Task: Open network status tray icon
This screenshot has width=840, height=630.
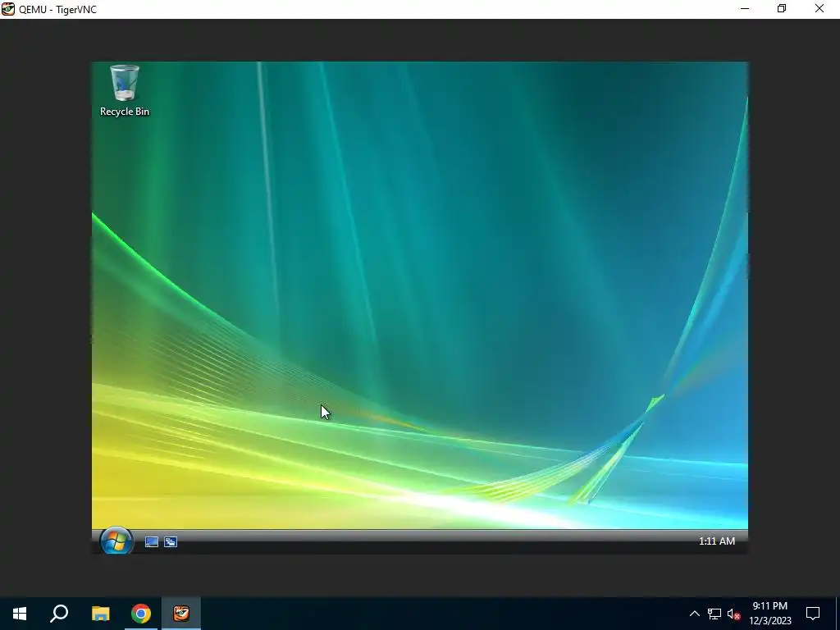Action: point(714,614)
